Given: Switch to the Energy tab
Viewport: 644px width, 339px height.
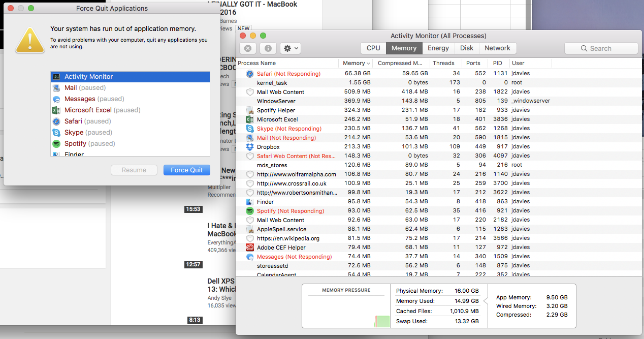Looking at the screenshot, I should 438,48.
